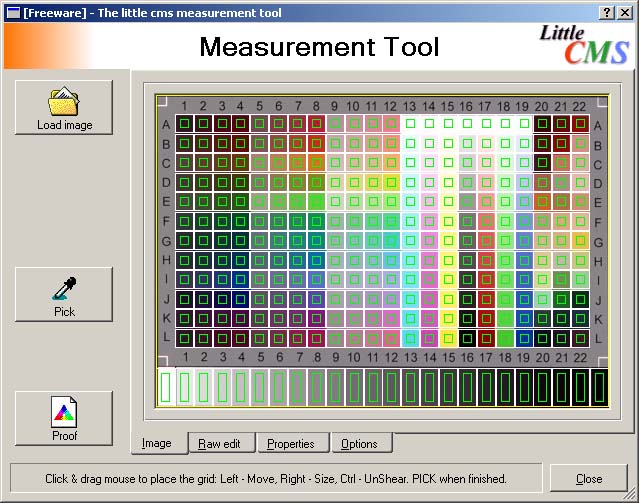Click the title bar help question mark
Viewport: 639px width, 503px height.
(607, 12)
